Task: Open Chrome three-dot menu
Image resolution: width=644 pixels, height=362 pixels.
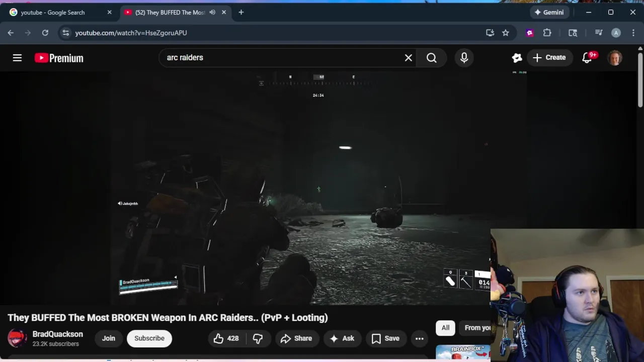Action: click(x=633, y=33)
